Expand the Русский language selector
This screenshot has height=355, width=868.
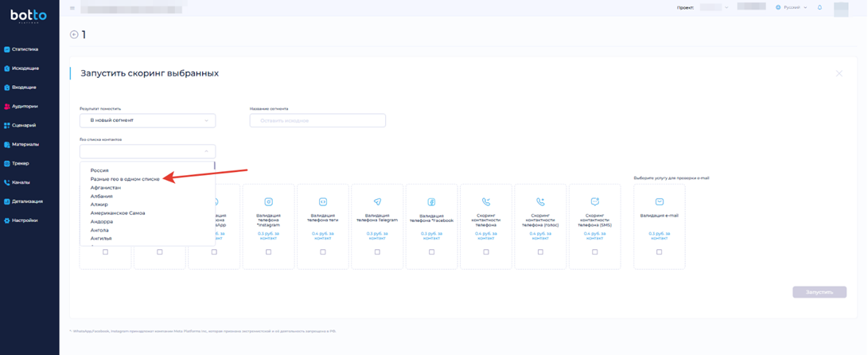click(792, 8)
